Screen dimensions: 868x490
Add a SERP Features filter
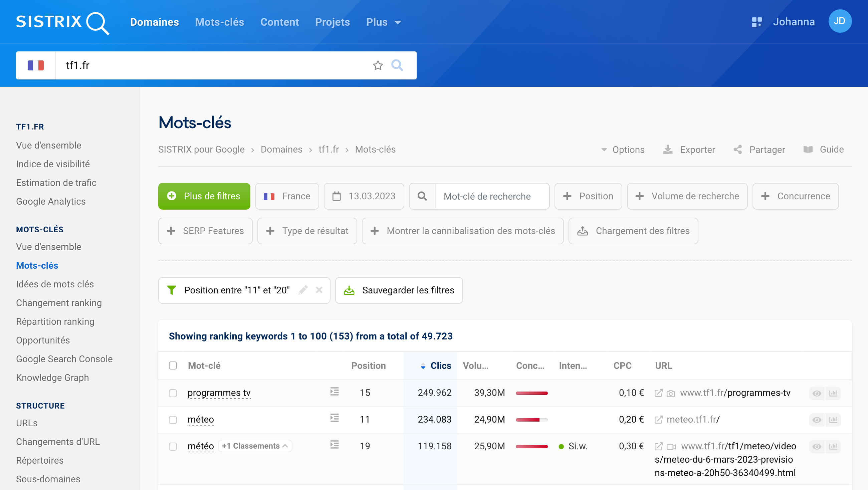coord(205,231)
